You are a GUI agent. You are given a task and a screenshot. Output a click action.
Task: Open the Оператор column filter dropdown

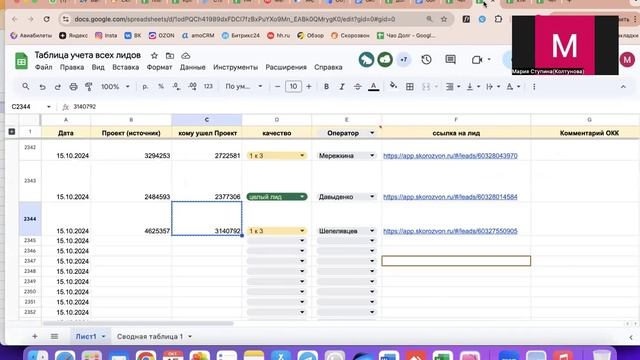[372, 133]
